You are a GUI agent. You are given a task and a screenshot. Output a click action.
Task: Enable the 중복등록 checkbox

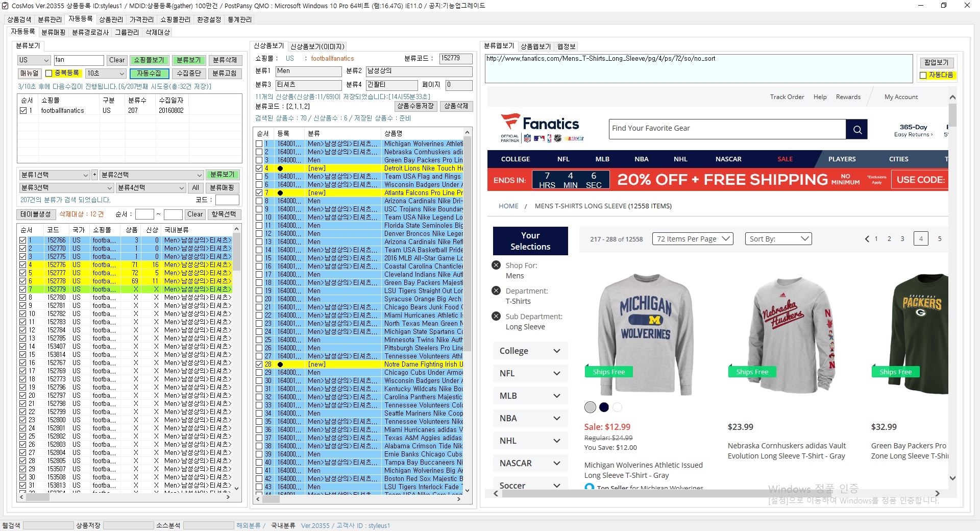tap(50, 74)
